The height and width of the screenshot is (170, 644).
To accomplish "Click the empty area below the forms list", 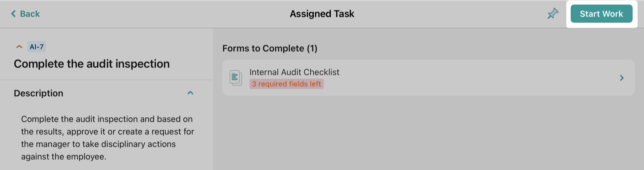I will click(x=426, y=134).
